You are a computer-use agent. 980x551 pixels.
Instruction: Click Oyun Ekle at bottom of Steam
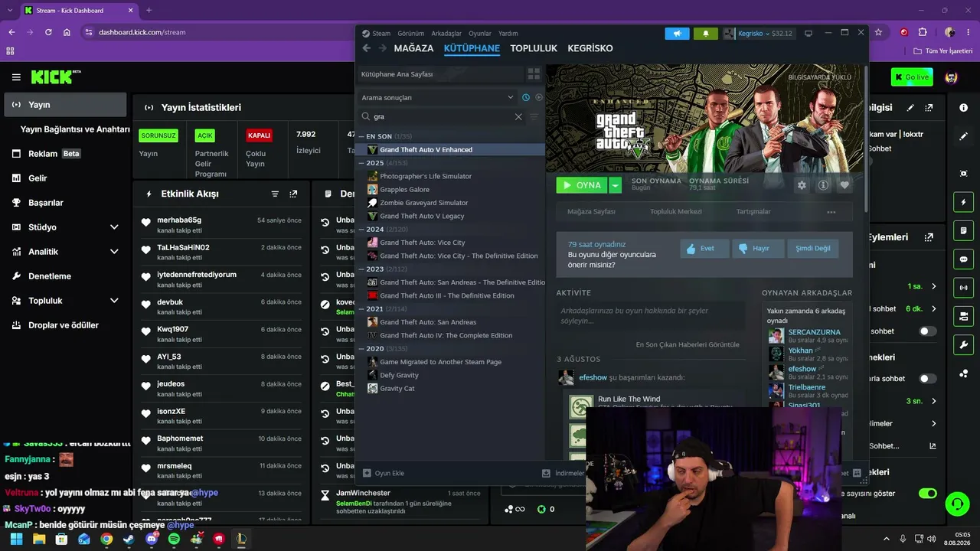tap(384, 474)
